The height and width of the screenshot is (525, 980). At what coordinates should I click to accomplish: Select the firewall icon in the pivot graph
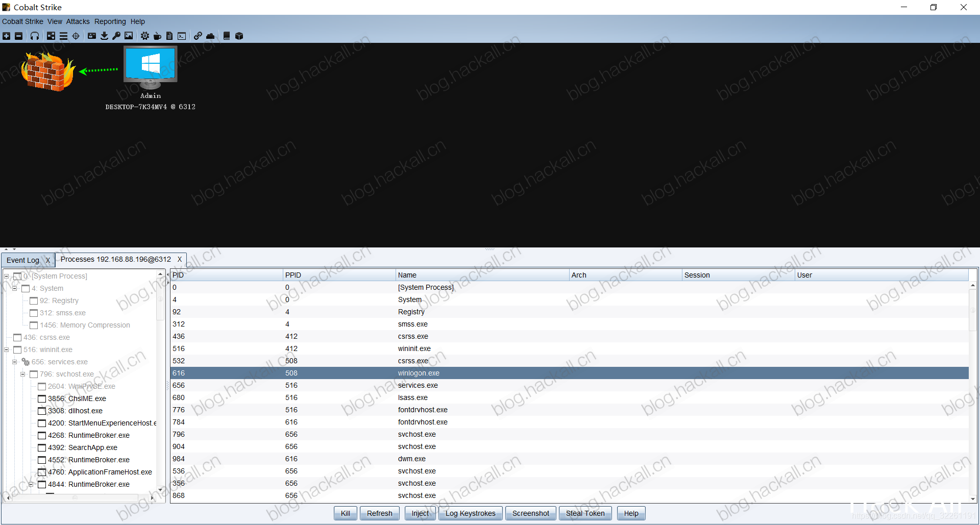48,71
